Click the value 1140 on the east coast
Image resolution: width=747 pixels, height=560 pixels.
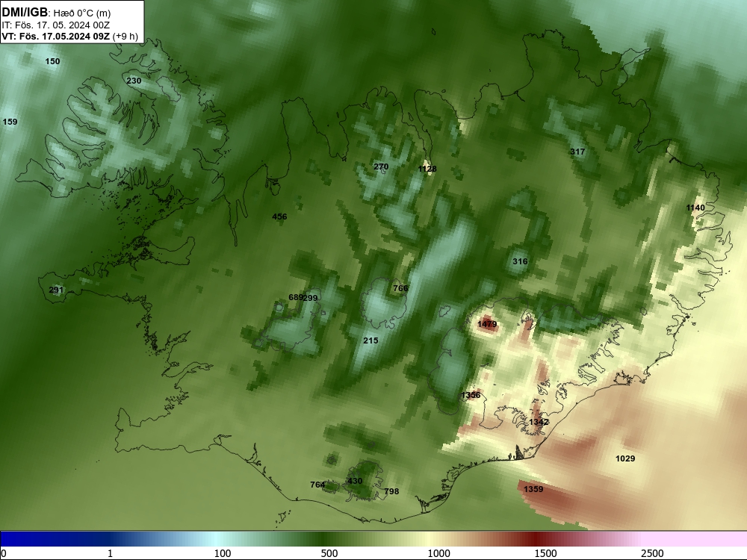695,208
